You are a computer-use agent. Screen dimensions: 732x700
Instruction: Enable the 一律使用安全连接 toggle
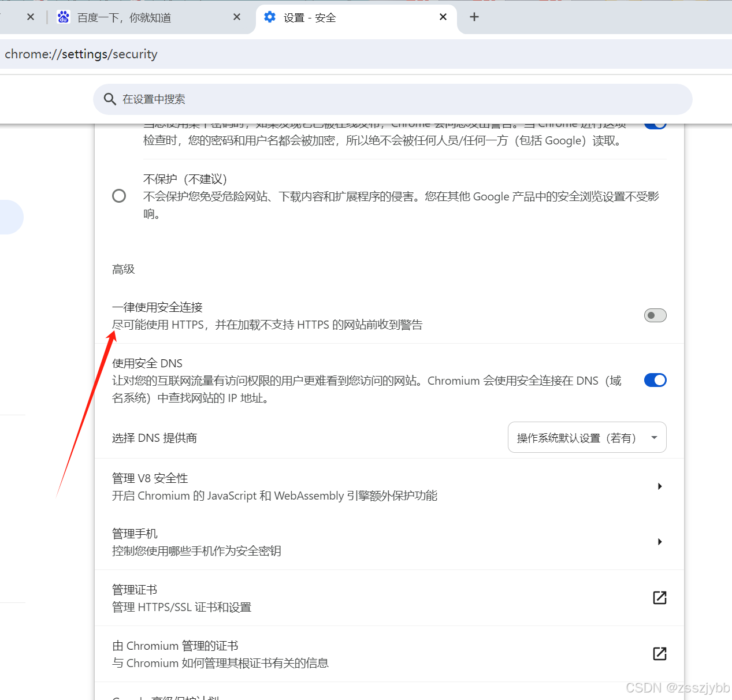coord(655,315)
